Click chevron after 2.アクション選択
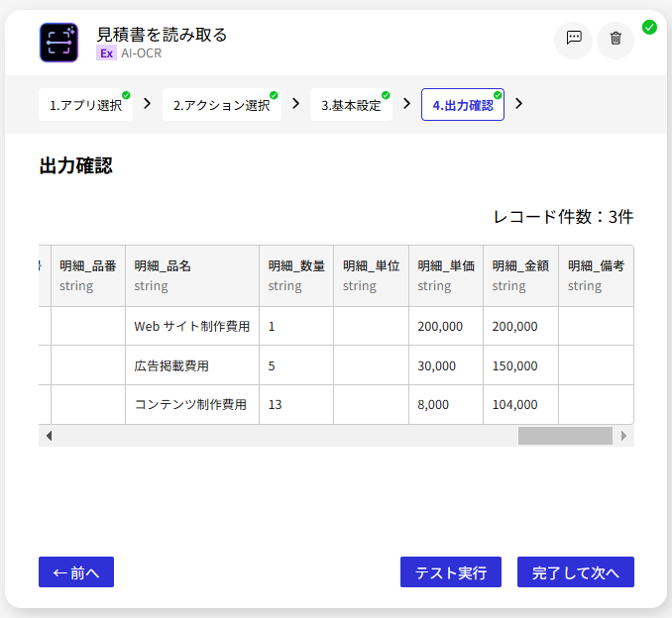 pos(295,104)
